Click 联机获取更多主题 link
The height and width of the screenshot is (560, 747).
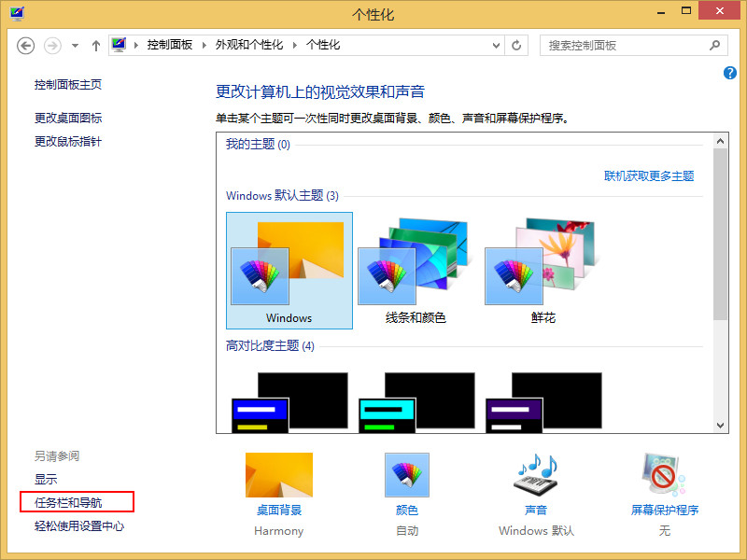click(x=649, y=176)
